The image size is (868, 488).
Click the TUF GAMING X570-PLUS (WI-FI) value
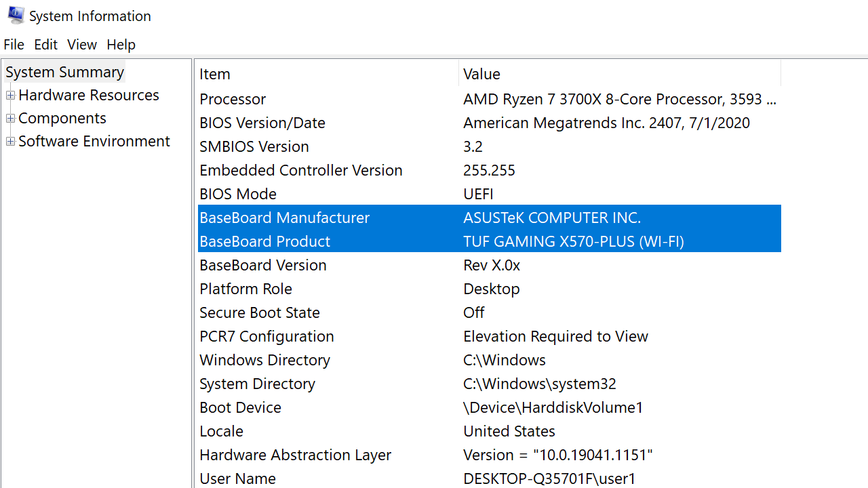pos(574,241)
